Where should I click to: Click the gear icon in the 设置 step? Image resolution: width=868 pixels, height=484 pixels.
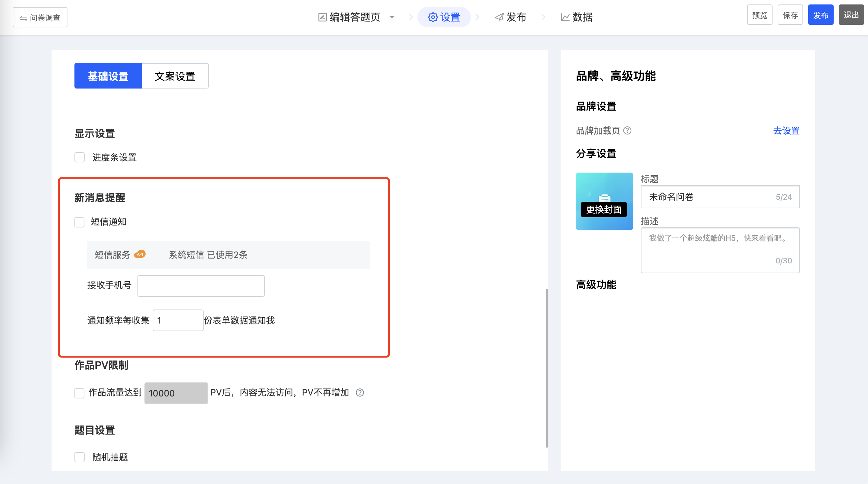click(433, 17)
